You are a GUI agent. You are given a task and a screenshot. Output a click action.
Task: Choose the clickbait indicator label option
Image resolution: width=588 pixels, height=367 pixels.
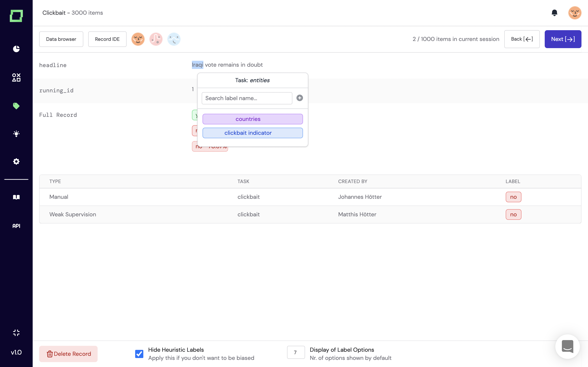coord(252,133)
